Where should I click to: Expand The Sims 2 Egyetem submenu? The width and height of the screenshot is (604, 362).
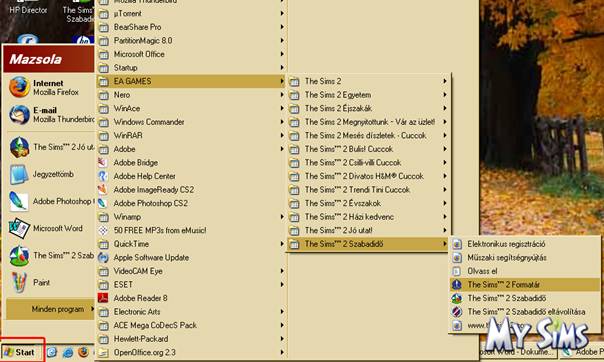[x=368, y=95]
